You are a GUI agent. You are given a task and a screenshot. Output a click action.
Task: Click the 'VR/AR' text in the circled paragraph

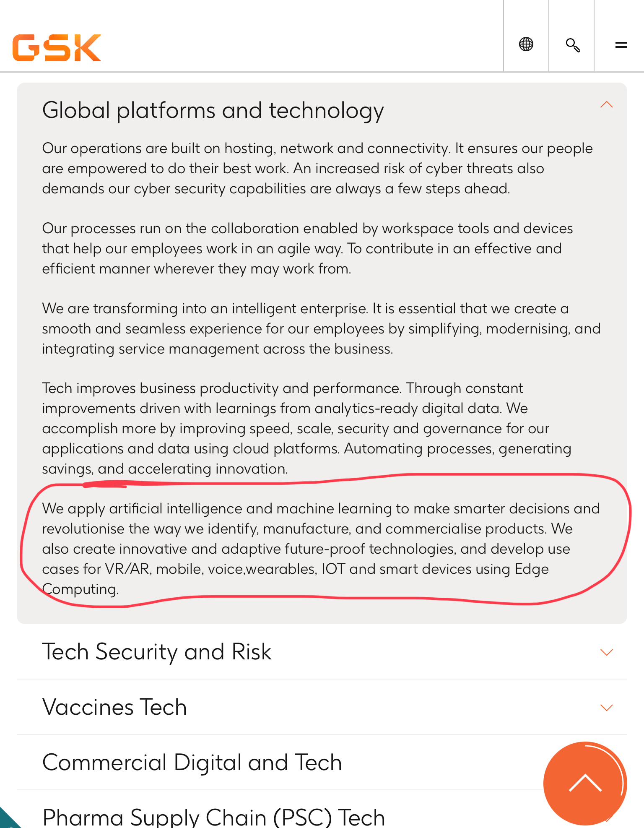(x=127, y=569)
